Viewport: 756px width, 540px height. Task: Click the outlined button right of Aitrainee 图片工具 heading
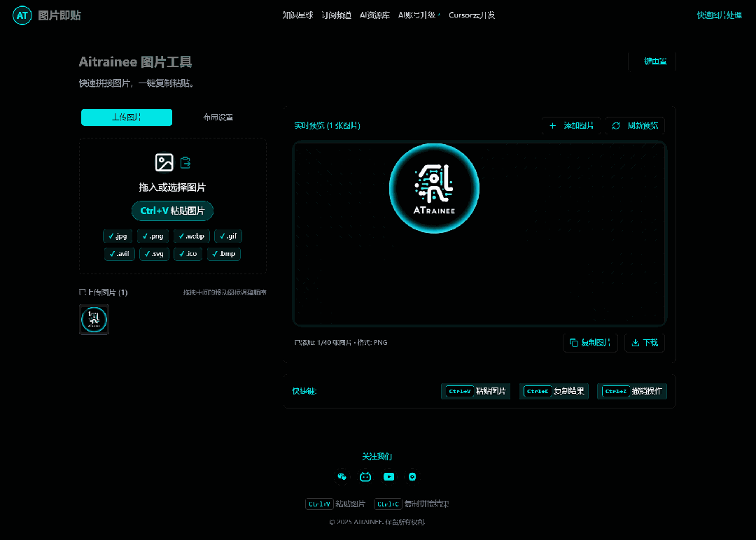(x=652, y=61)
